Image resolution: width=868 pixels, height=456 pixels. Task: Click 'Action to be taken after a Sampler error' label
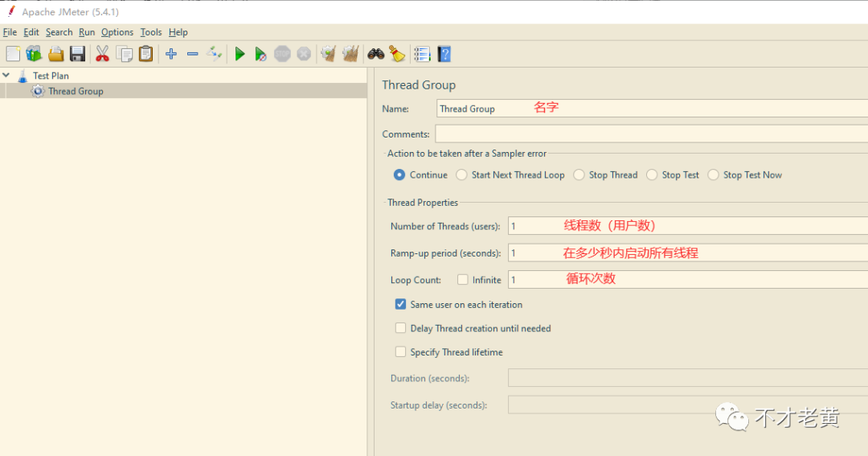(x=467, y=154)
